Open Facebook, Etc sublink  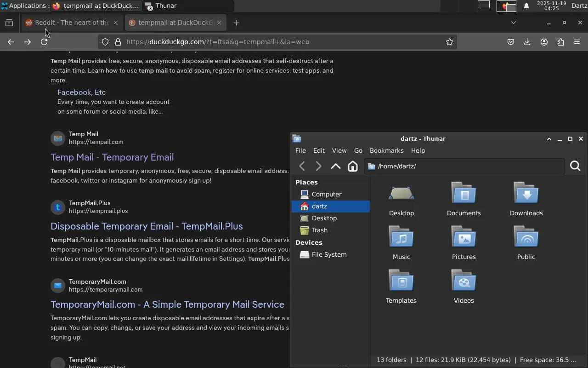click(x=81, y=92)
